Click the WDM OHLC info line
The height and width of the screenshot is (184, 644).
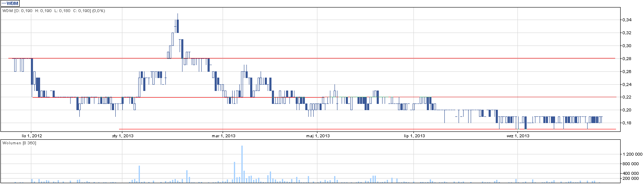(54, 10)
